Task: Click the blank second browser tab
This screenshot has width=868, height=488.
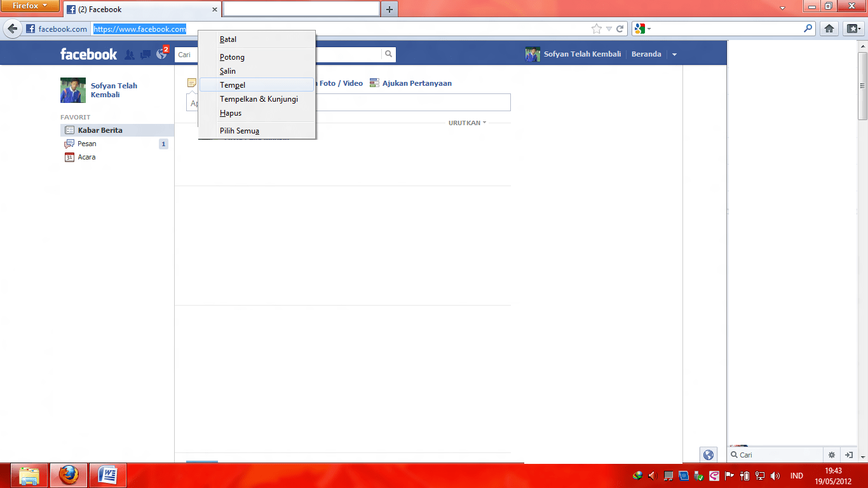Action: (301, 9)
